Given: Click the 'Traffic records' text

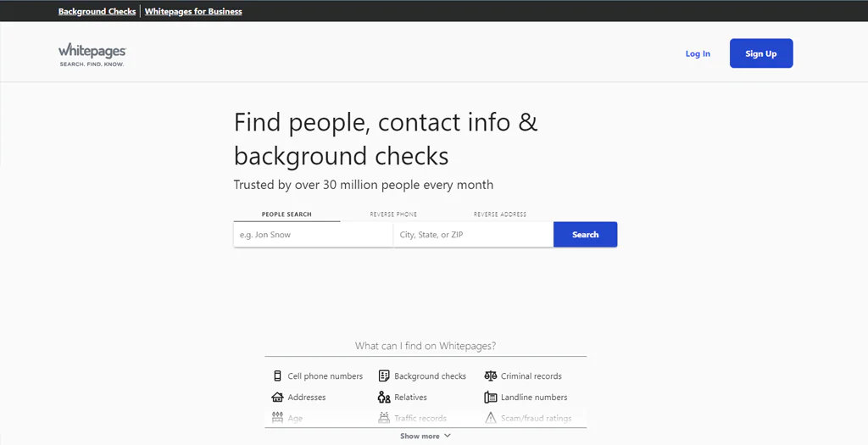Looking at the screenshot, I should click(x=420, y=419).
